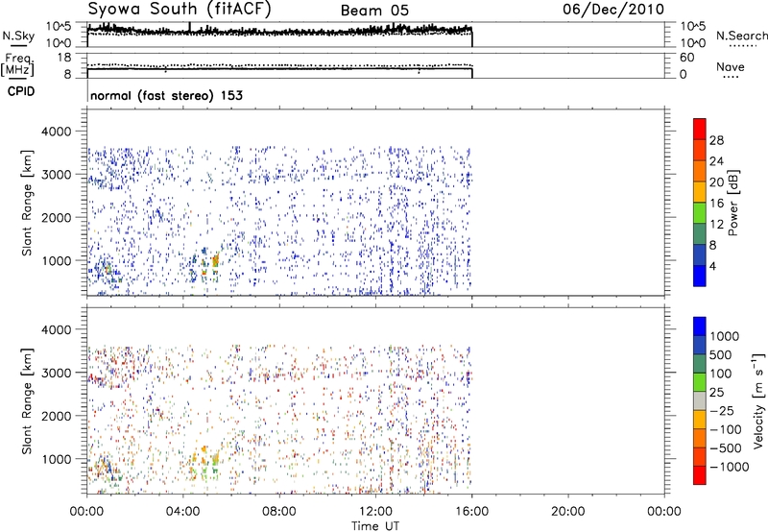Click the Slant Range title of the power panel
768x532 pixels.
tap(27, 203)
